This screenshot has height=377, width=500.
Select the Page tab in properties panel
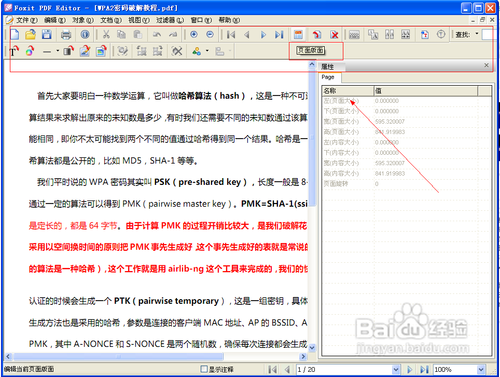pyautogui.click(x=330, y=77)
